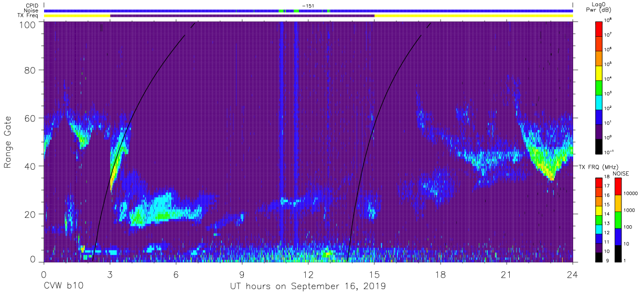Click the 9 tick label on UT hours axis

click(242, 275)
